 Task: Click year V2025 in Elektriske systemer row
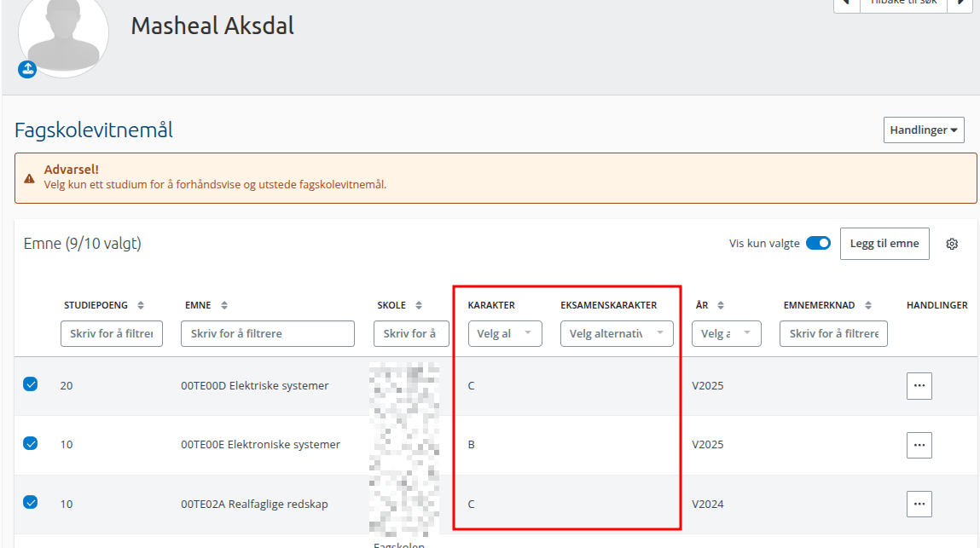708,386
